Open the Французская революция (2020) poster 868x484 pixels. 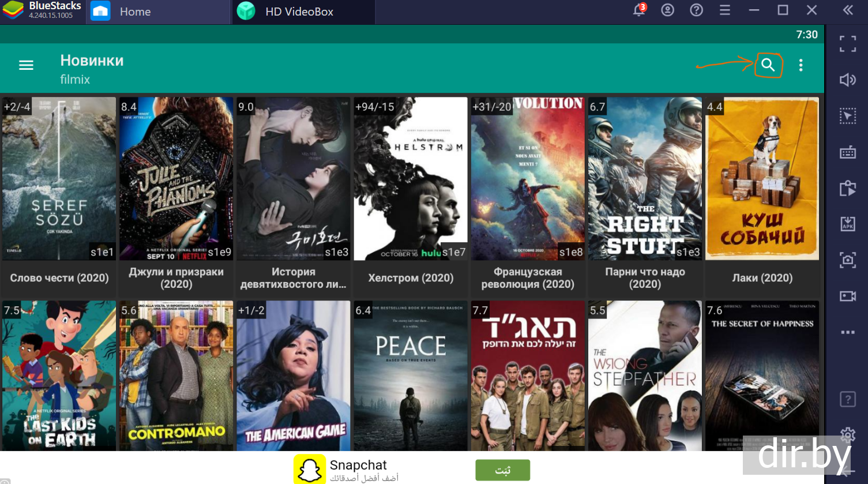[x=528, y=179]
